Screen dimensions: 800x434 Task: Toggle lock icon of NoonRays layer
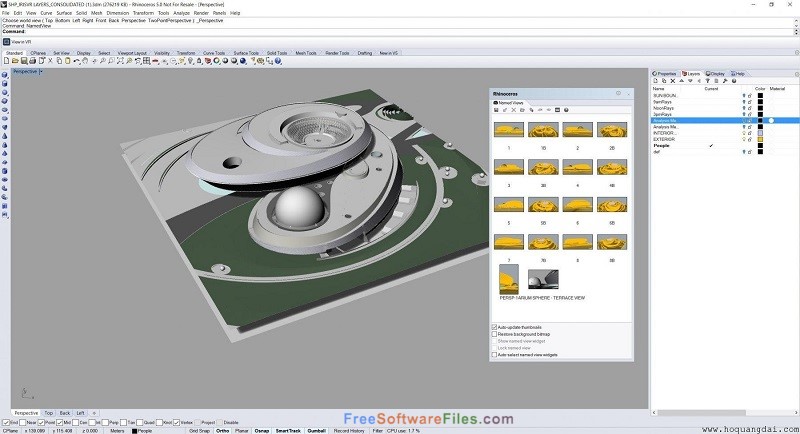coord(749,108)
